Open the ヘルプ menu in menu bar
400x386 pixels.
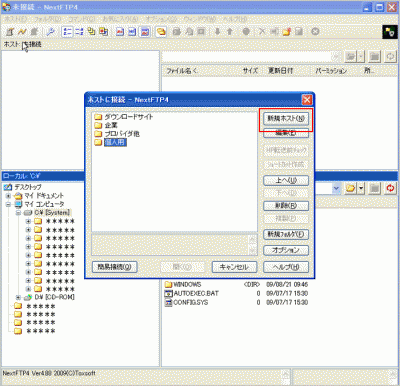tap(235, 19)
